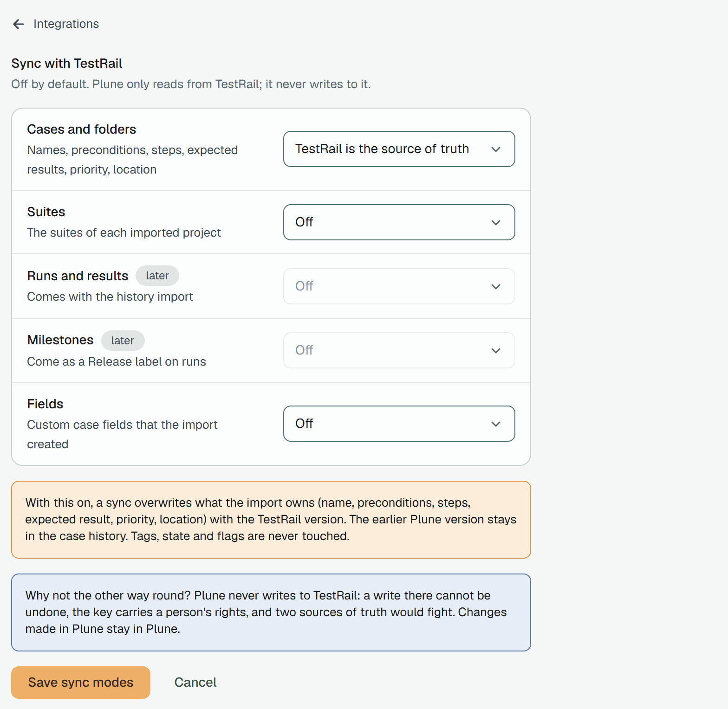Click the orange overwrite warning notice text

point(271,520)
